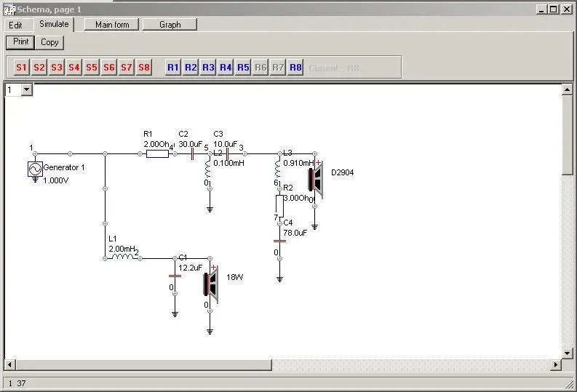This screenshot has height=392, width=577.
Task: Select the L1 inductor coil symbol
Action: click(122, 257)
